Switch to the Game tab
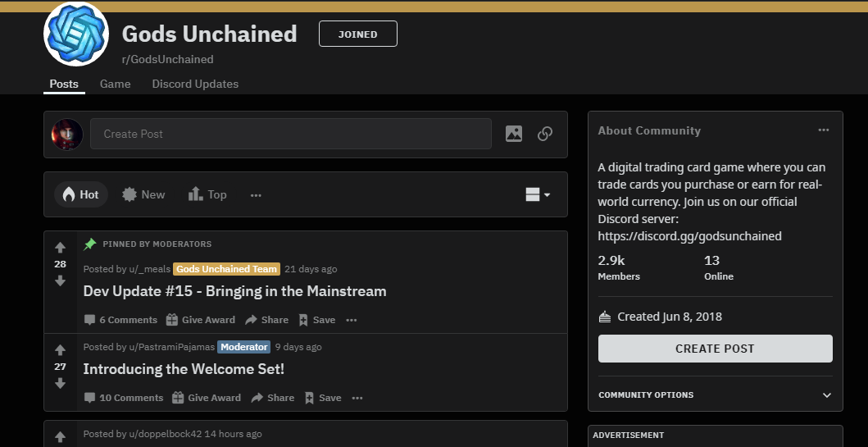 pyautogui.click(x=115, y=84)
